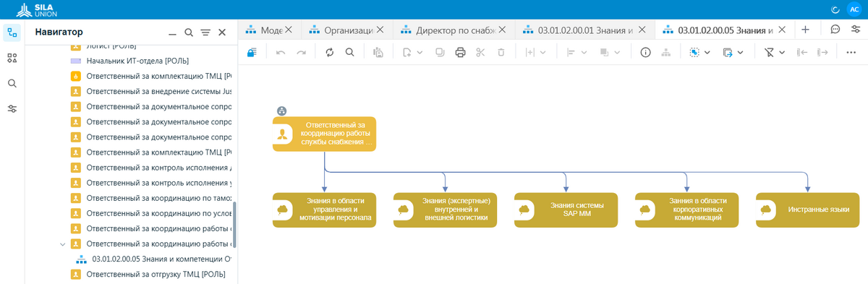Duplicate selected element with copy icon
Image resolution: width=868 pixels, height=284 pixels.
coord(441,52)
